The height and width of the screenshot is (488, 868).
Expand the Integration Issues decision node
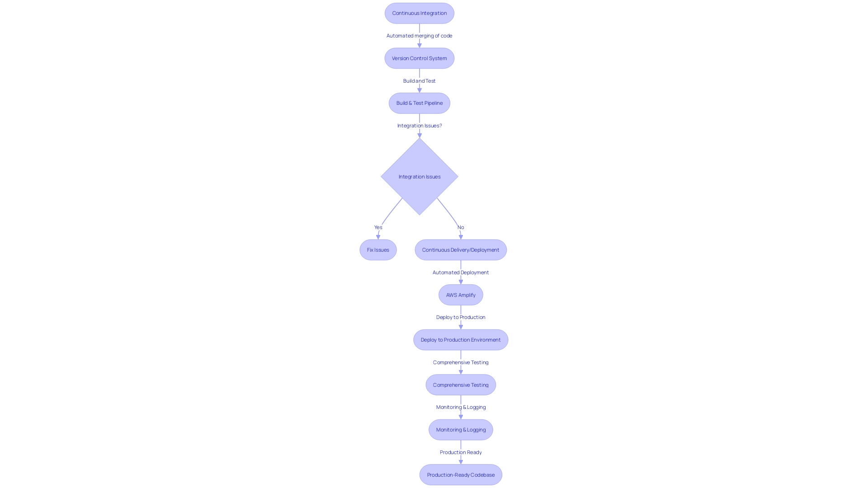419,176
